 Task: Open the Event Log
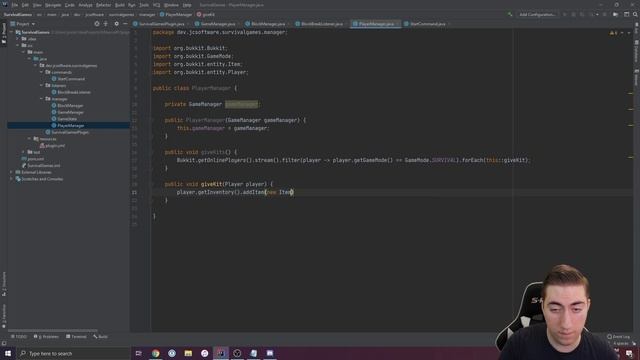(619, 337)
